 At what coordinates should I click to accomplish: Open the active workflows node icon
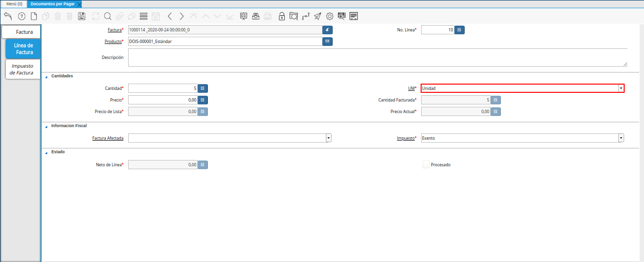click(x=306, y=16)
